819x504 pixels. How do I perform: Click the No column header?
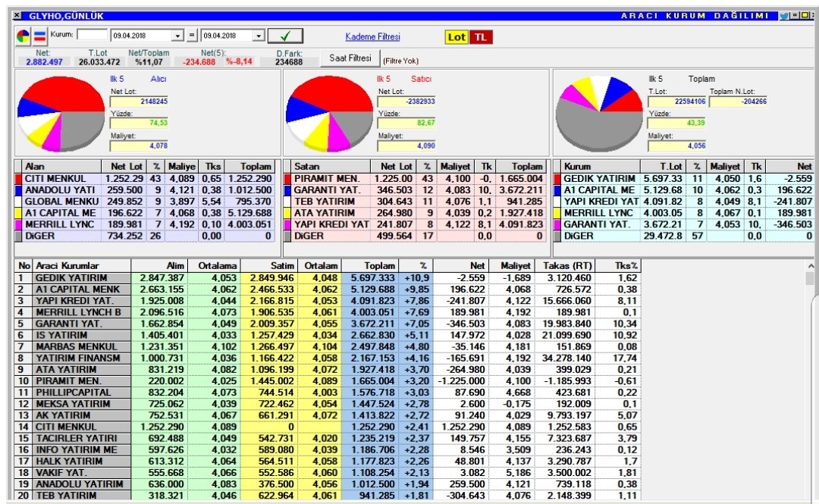click(24, 266)
